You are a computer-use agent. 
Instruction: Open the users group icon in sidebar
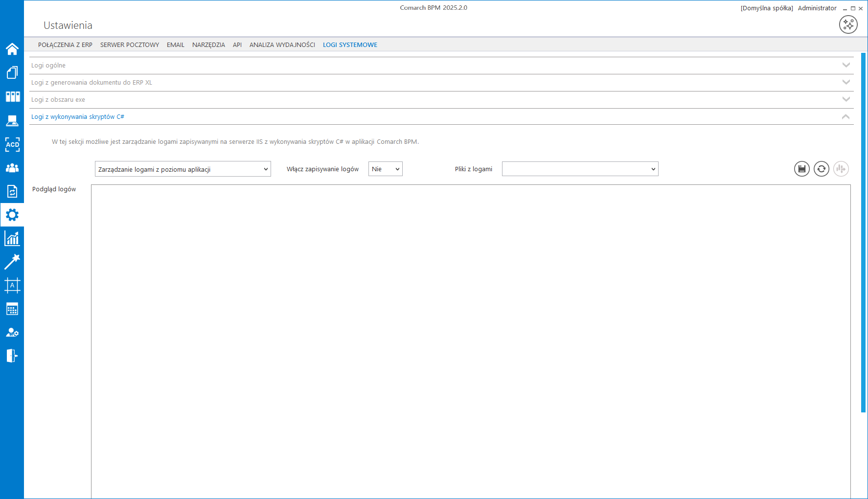click(12, 168)
